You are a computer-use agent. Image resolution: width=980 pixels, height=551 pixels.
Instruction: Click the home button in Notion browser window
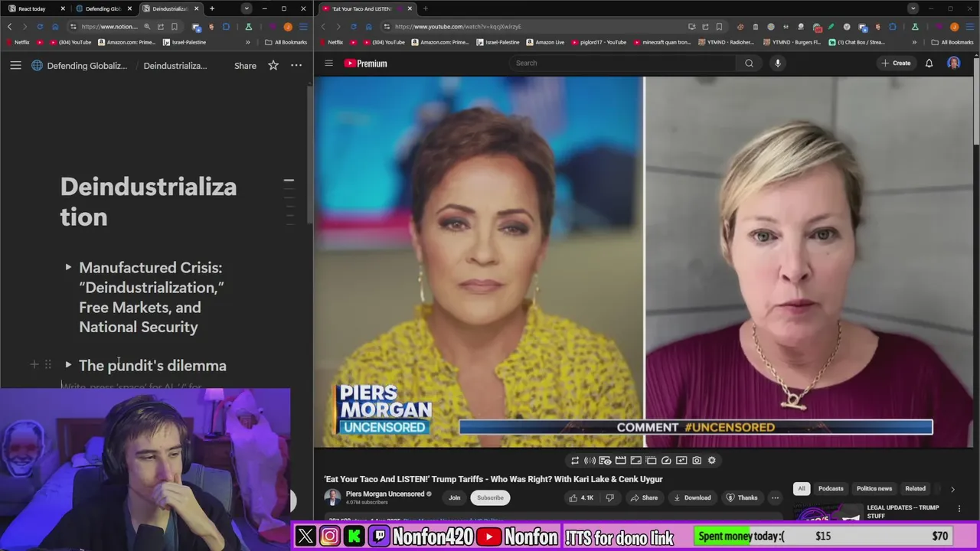[55, 27]
